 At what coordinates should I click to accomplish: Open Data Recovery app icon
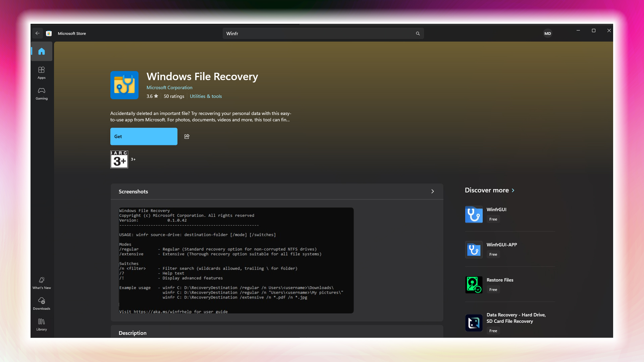(x=474, y=323)
